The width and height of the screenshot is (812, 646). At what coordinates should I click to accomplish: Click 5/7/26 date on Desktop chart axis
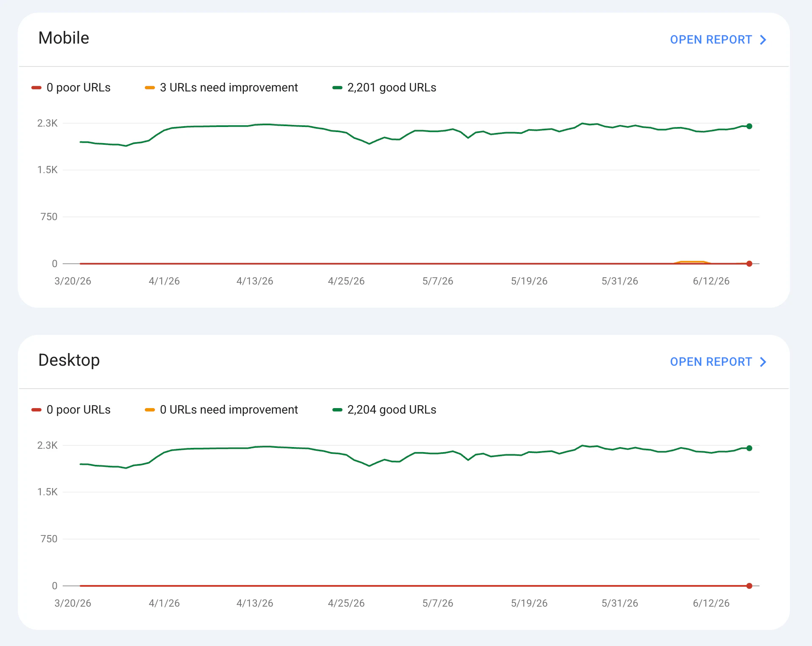438,603
